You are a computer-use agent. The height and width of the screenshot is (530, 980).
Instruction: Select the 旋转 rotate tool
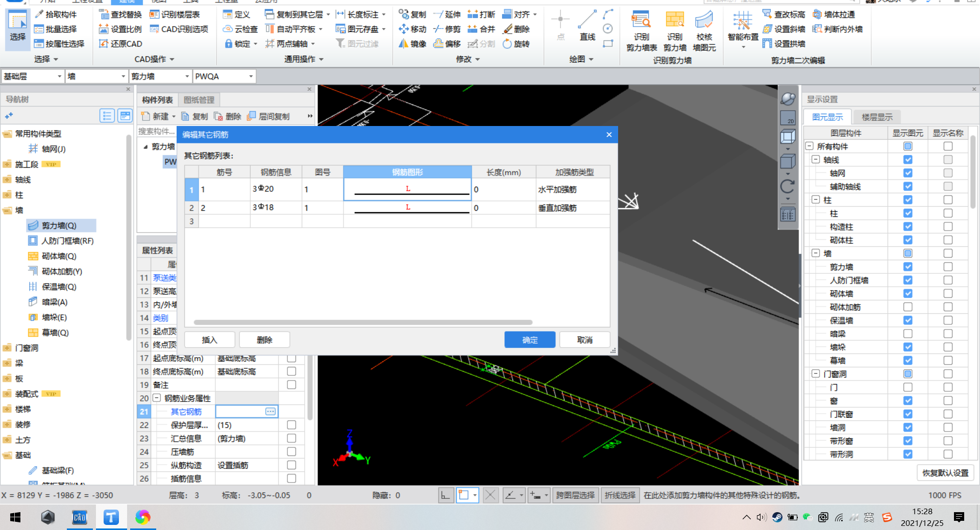pos(516,44)
